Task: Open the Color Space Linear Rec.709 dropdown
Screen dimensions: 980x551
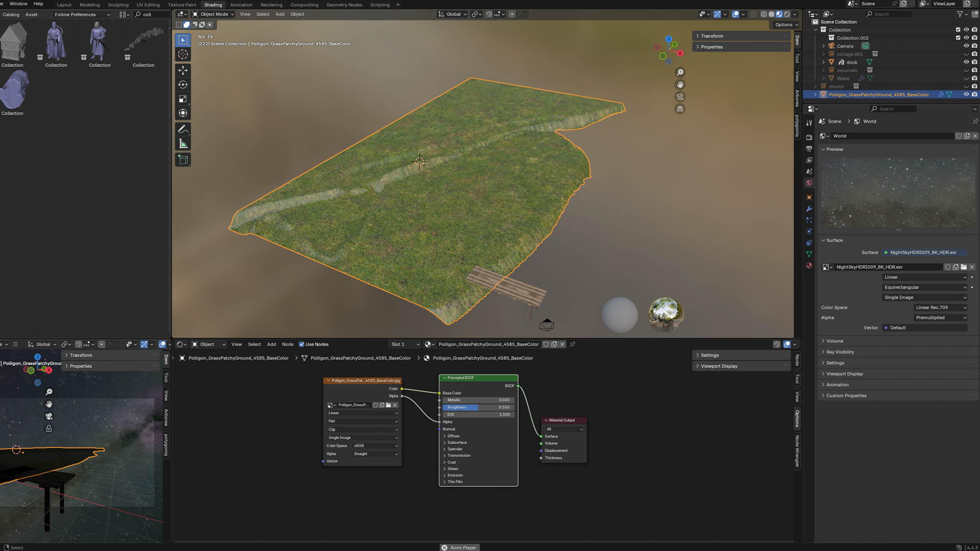Action: click(940, 308)
